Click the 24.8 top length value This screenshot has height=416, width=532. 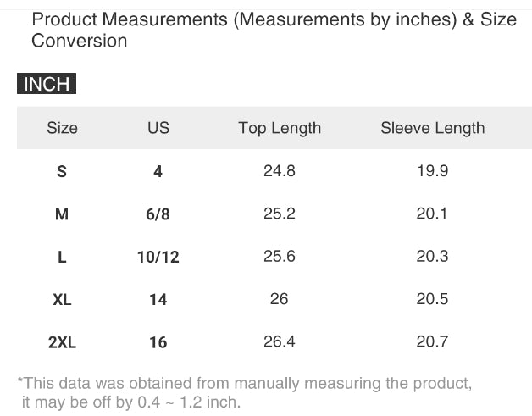point(280,170)
